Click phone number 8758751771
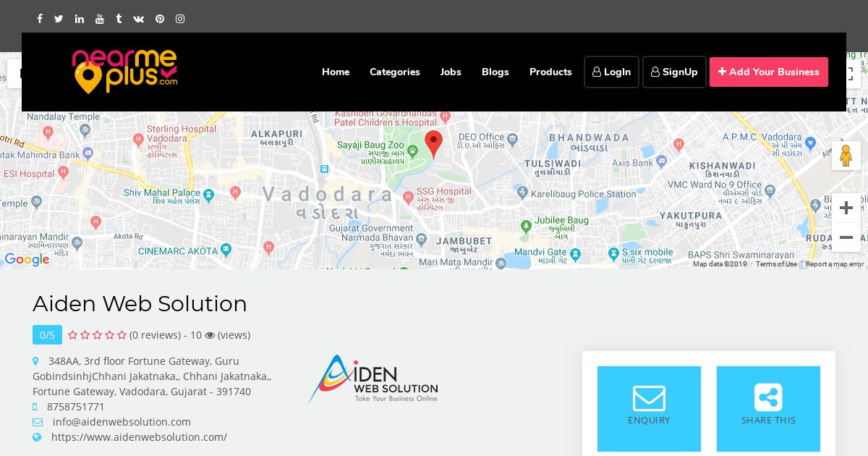The image size is (868, 456). (76, 407)
